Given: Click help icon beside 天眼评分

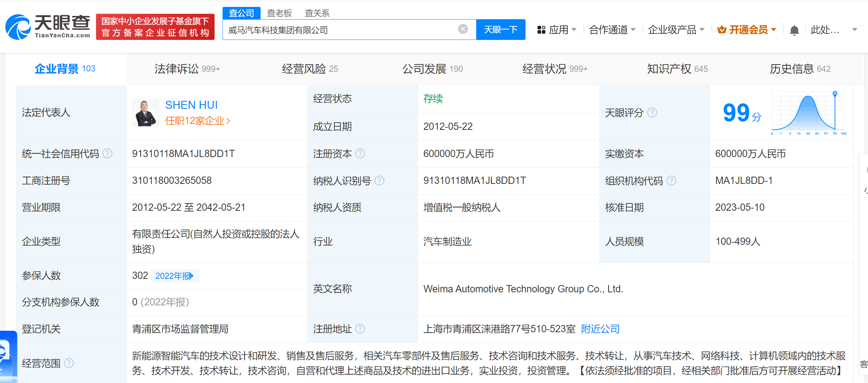Looking at the screenshot, I should [652, 113].
